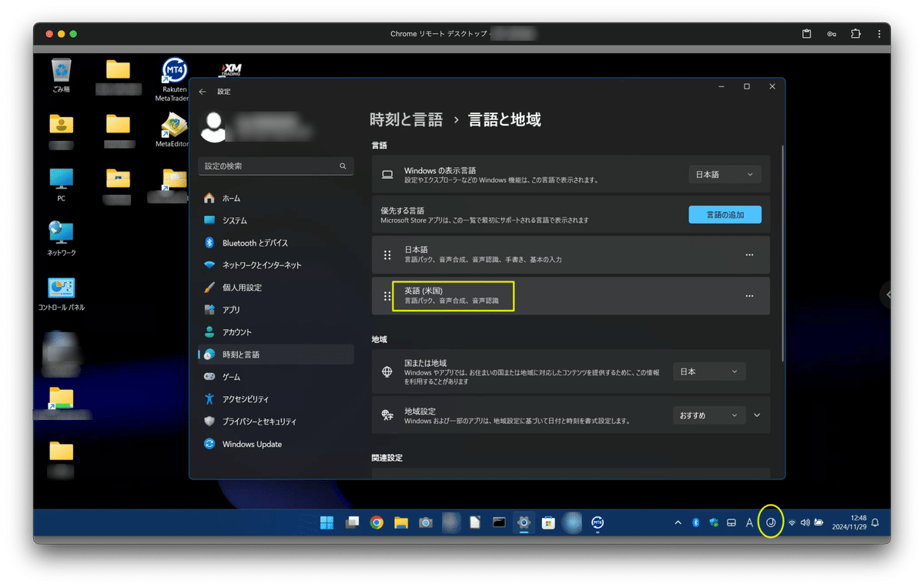Screen dimensions: 924x588
Task: Click the search magnifier icon
Action: (343, 166)
